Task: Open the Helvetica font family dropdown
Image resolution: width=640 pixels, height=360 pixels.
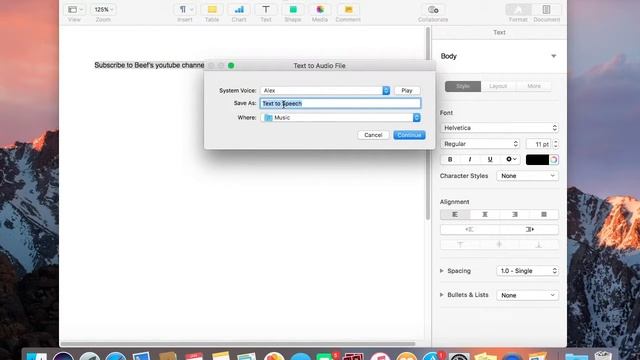Action: (499, 128)
